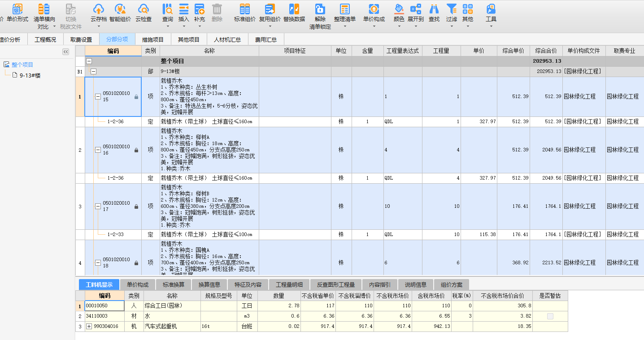Open the 组价方案 bottom tab
The width and height of the screenshot is (644, 340).
(x=452, y=284)
